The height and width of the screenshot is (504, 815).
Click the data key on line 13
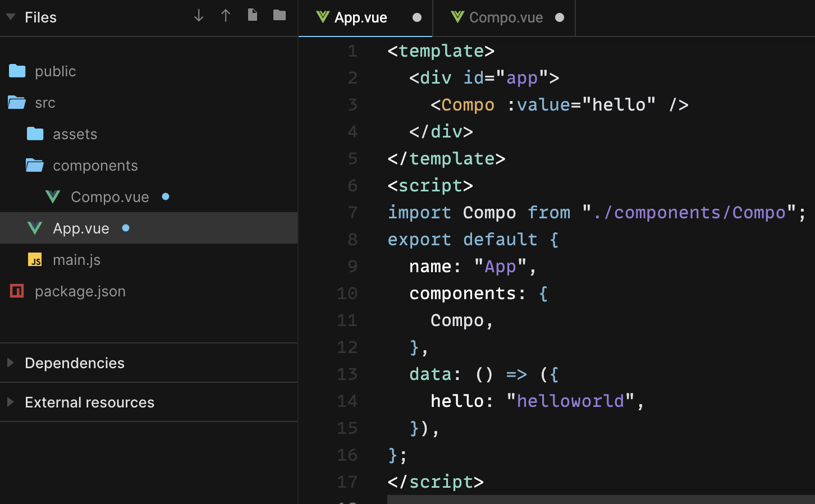430,374
